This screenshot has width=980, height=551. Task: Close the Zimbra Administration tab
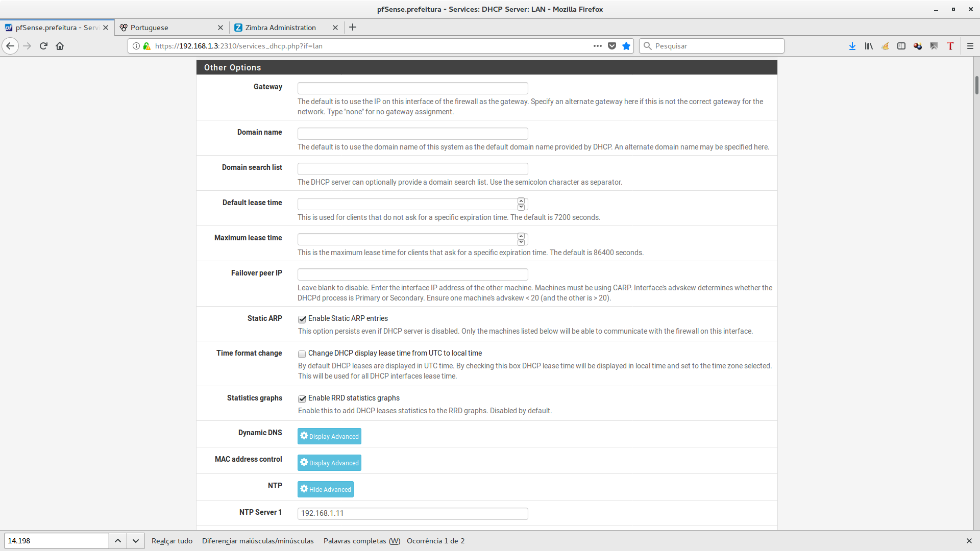pyautogui.click(x=335, y=28)
